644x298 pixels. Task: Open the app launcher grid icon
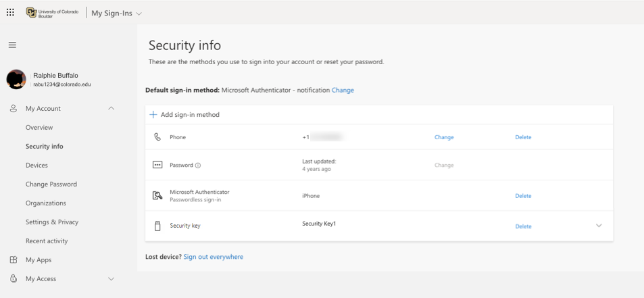coord(10,13)
